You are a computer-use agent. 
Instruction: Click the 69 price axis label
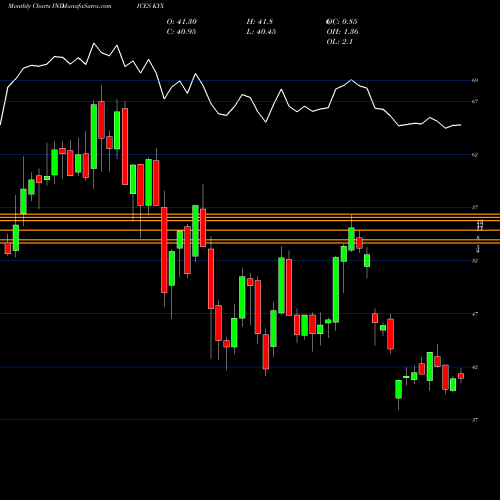[475, 80]
